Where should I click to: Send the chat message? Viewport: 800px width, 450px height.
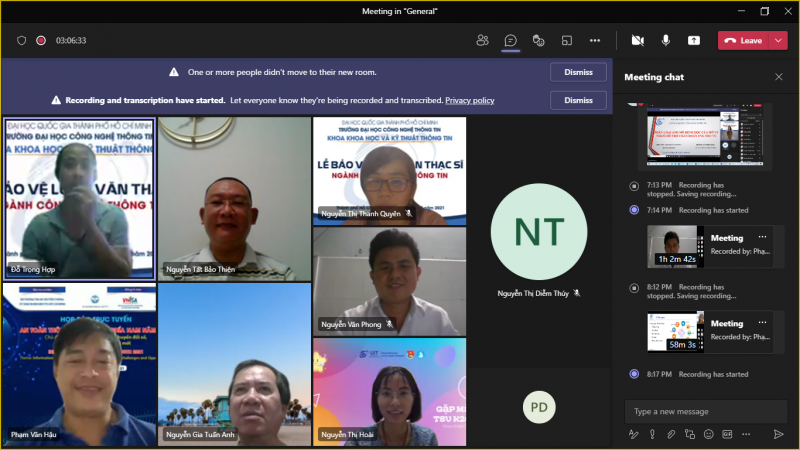778,434
